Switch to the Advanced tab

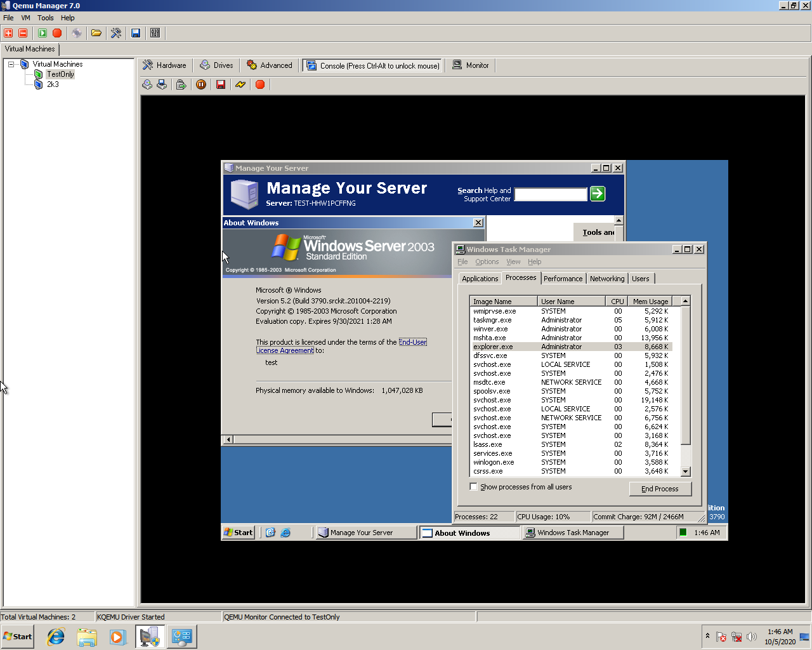[x=270, y=65]
